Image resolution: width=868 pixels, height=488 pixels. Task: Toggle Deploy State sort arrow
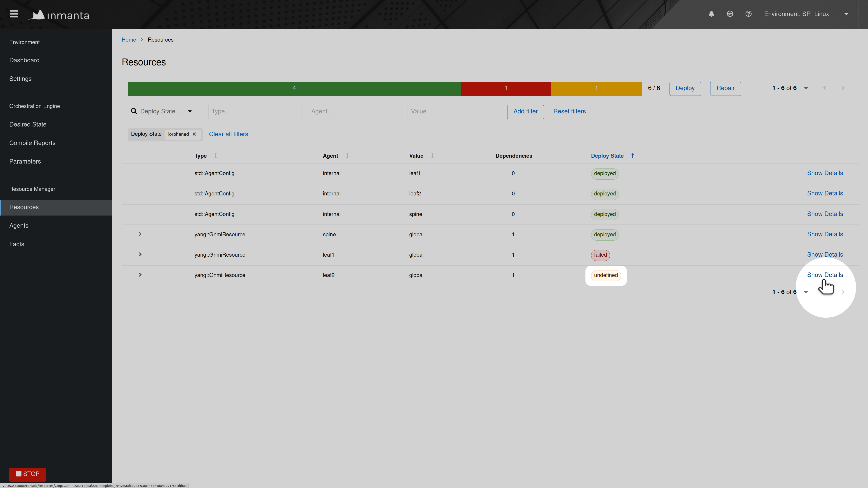632,156
